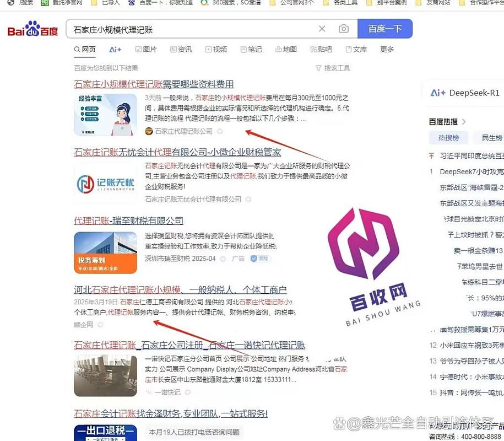This screenshot has height=441, width=504.
Task: Open hot search DeepSeek7小时攻克
Action: tap(472, 172)
